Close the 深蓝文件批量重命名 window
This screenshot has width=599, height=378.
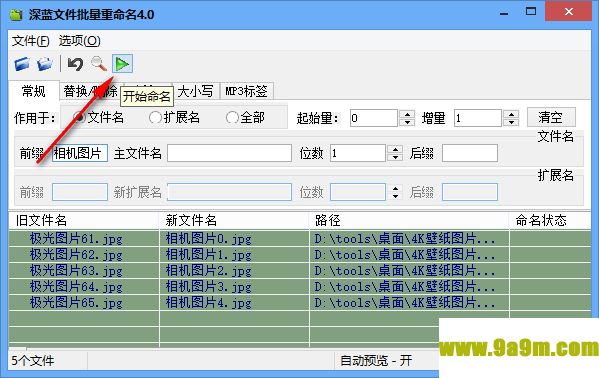coord(569,11)
